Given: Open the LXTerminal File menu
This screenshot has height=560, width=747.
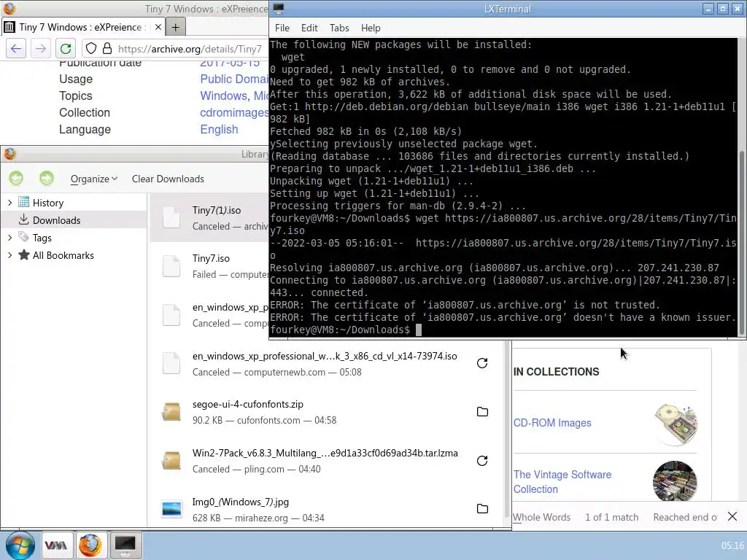Looking at the screenshot, I should pos(282,28).
